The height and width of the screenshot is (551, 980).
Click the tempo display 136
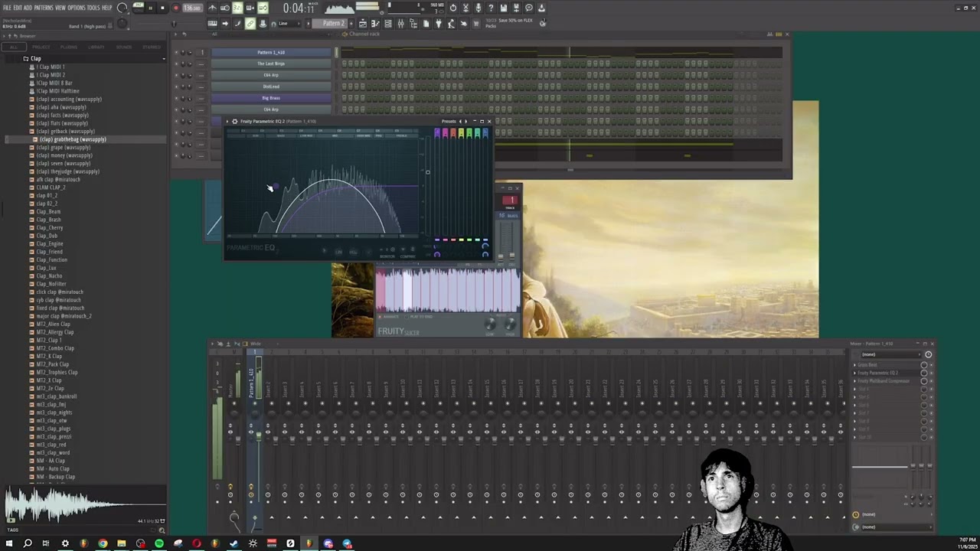coord(192,8)
